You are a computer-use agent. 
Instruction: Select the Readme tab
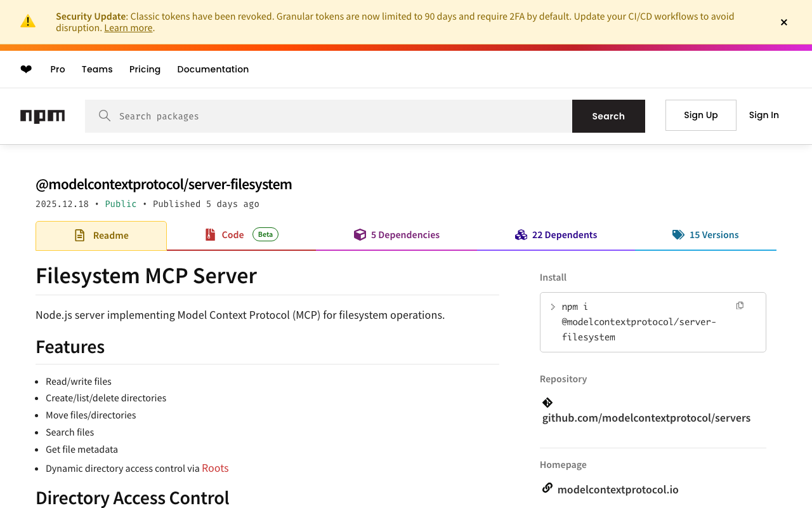click(101, 236)
